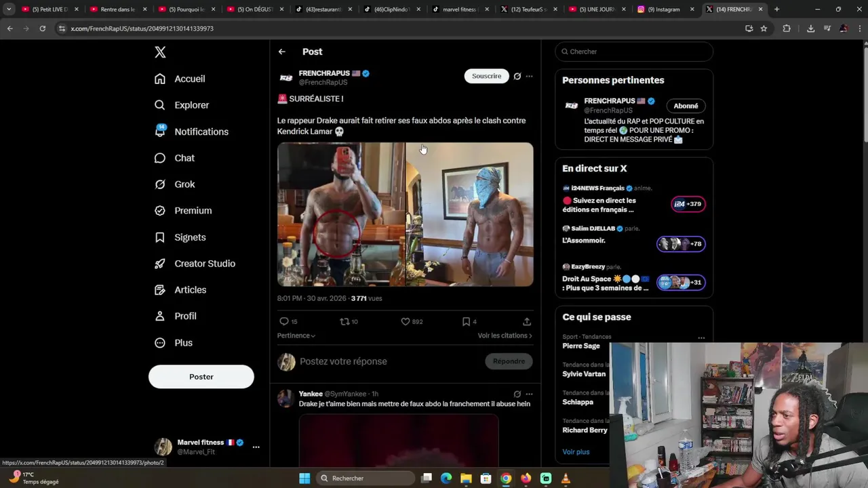Screen dimensions: 868x488
Task: Switch to marvel fitness tab
Action: tap(460, 9)
